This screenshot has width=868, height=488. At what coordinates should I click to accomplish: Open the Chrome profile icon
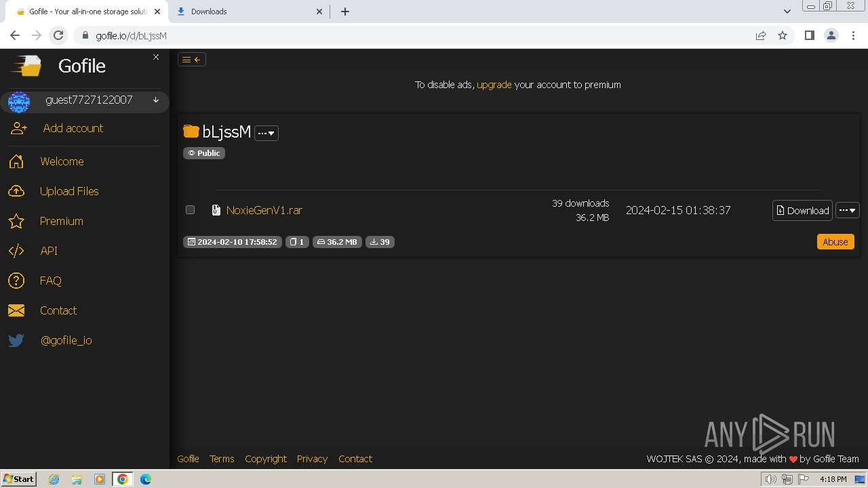831,36
